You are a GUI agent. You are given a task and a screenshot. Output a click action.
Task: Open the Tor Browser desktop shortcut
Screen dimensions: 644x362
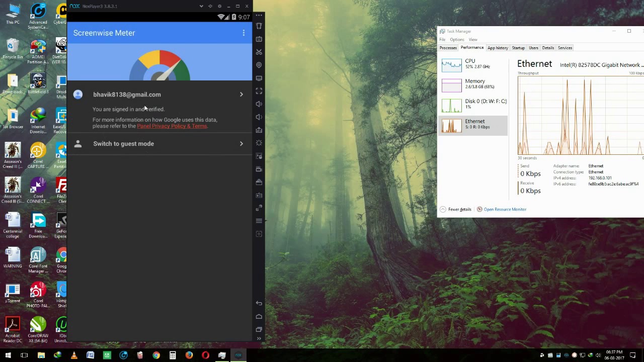[x=13, y=119]
